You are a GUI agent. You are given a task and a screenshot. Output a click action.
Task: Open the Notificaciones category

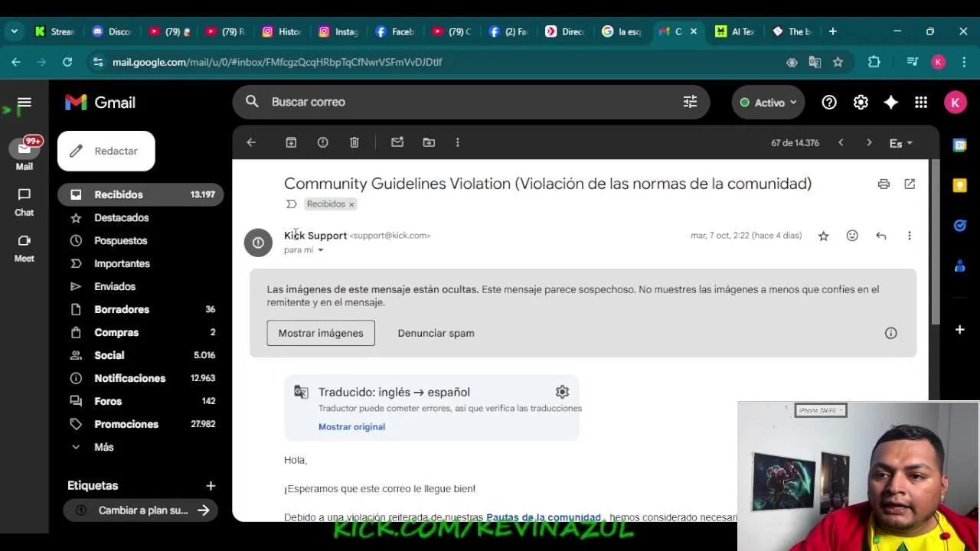point(141,378)
